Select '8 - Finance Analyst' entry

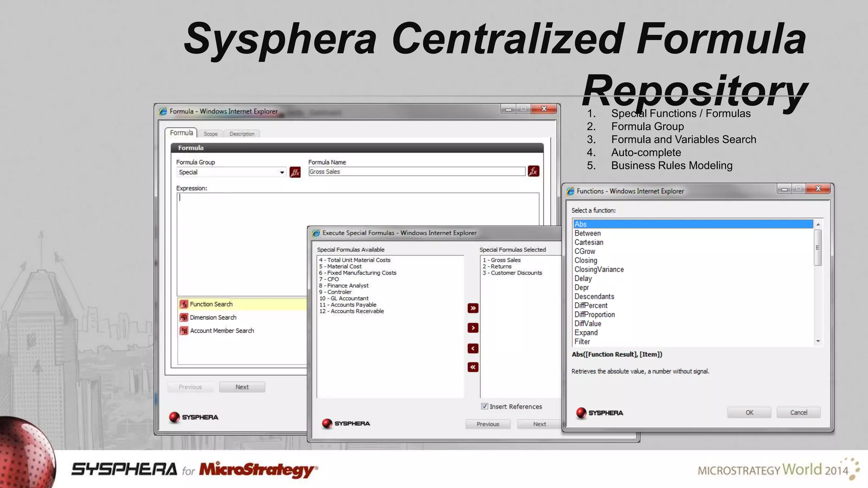[344, 286]
